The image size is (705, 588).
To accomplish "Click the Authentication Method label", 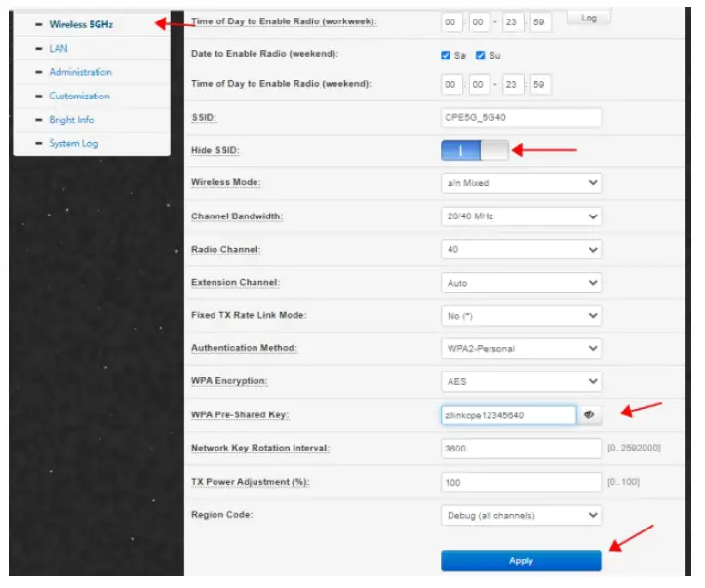I will [x=244, y=348].
